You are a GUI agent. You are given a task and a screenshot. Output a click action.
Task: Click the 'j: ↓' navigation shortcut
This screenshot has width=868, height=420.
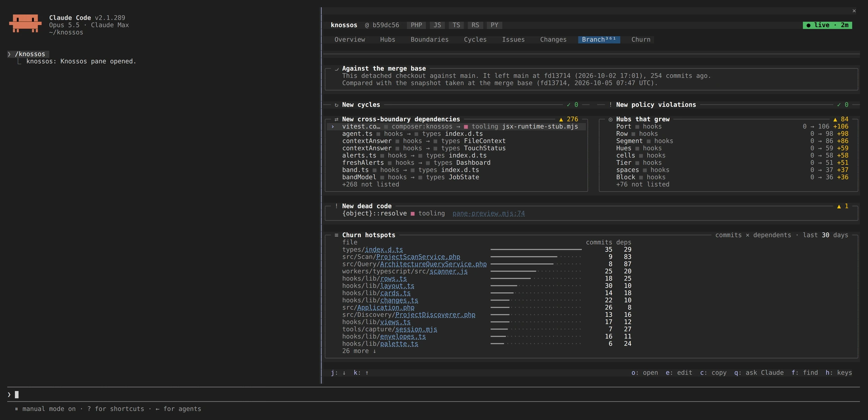point(338,373)
